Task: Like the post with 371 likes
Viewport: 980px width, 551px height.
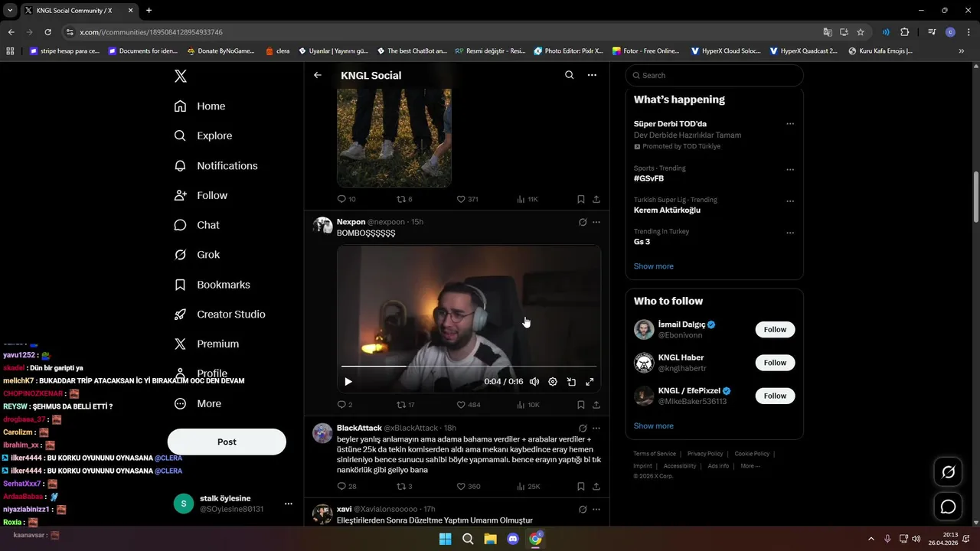Action: (467, 199)
